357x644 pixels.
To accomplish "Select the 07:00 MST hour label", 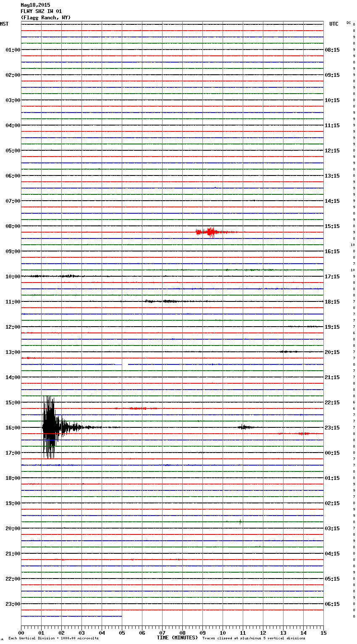I will click(13, 201).
